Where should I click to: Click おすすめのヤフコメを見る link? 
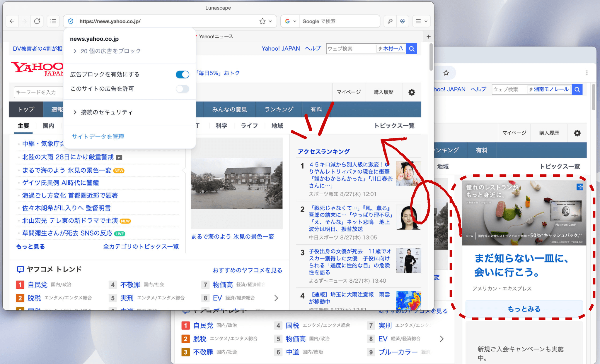click(x=247, y=270)
